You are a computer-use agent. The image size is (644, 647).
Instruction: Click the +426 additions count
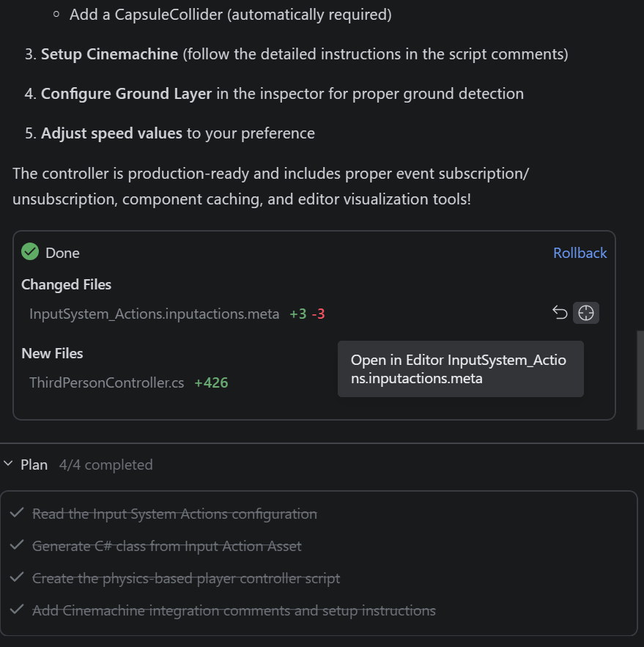211,382
